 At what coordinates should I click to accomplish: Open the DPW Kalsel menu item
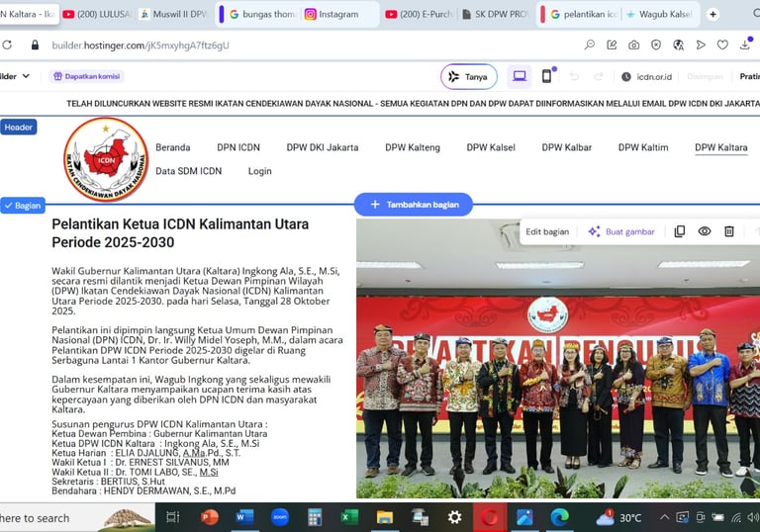coord(491,147)
